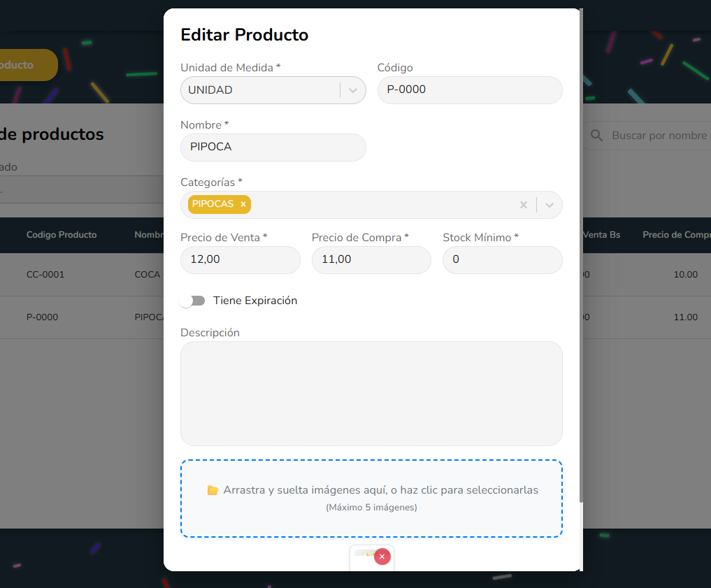Click the Stock Mínimo field
711x588 pixels.
pos(502,260)
